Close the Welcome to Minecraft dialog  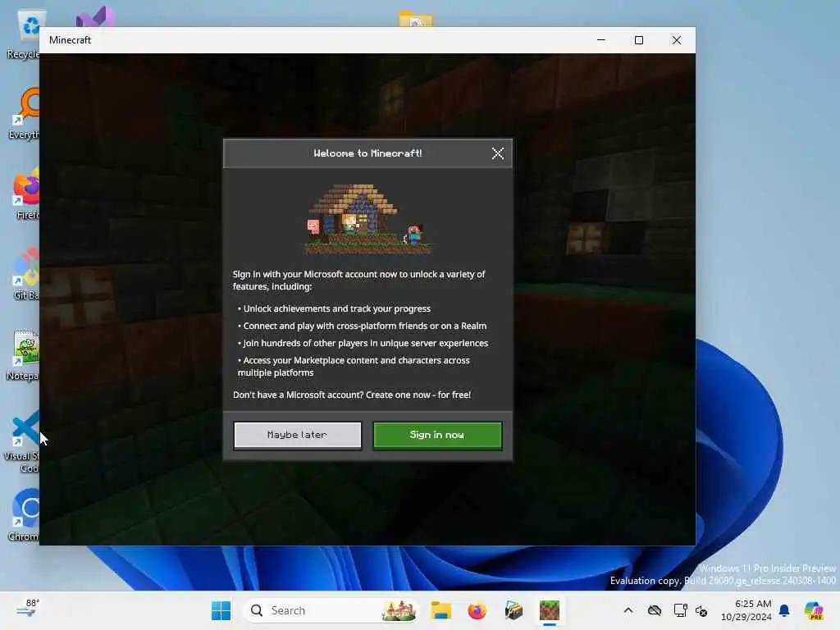point(498,153)
